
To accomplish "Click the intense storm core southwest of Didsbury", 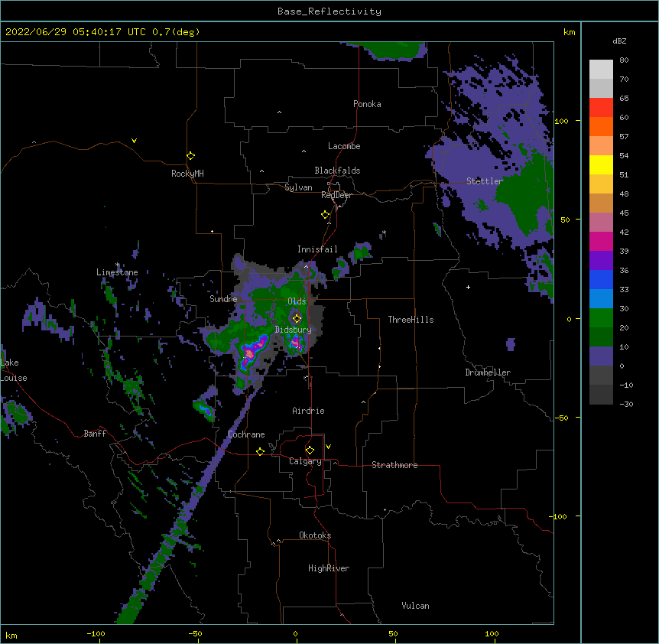I will (252, 353).
